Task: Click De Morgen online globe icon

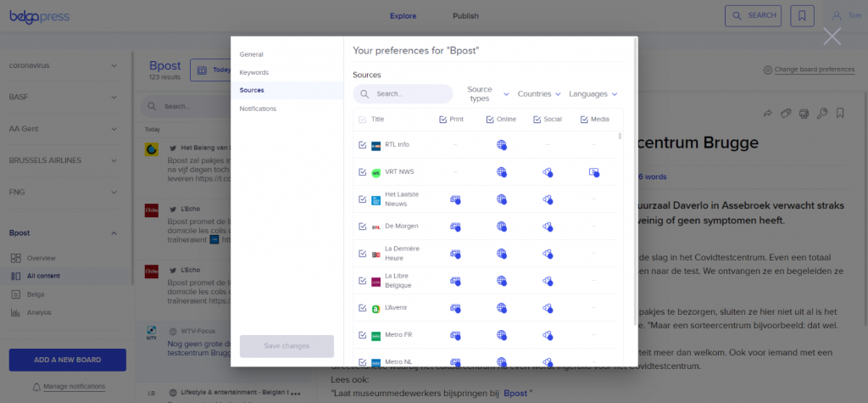Action: pos(502,227)
